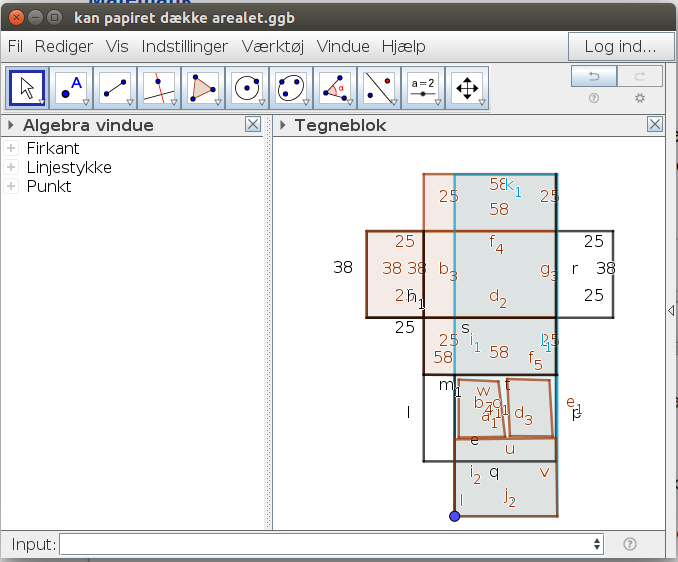This screenshot has width=678, height=562.
Task: Click the label u in drawing
Action: point(510,449)
